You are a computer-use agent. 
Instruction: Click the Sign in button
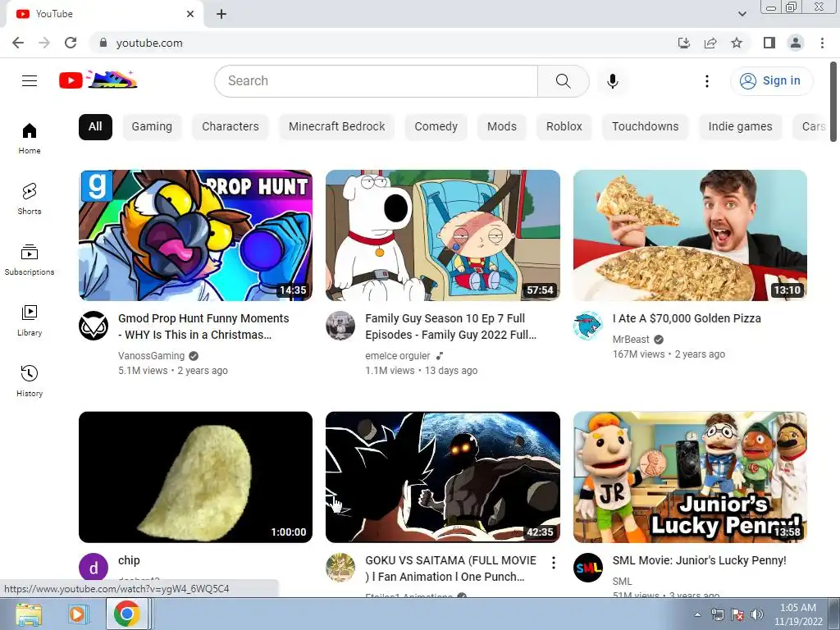771,81
